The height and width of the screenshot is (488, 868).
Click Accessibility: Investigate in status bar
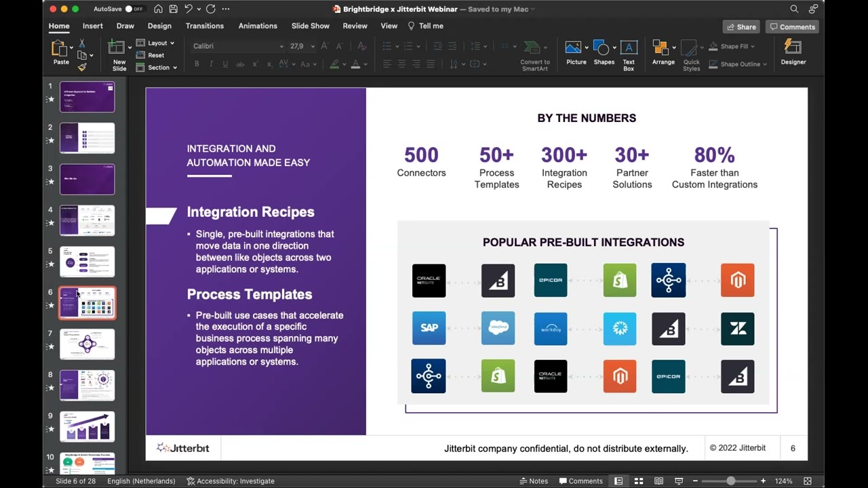pyautogui.click(x=231, y=481)
